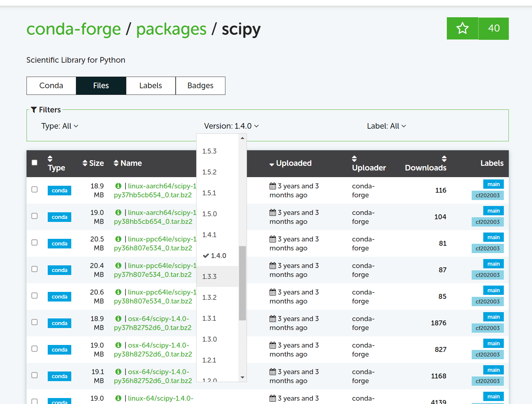Switch to the Files tab
The image size is (532, 404).
101,86
